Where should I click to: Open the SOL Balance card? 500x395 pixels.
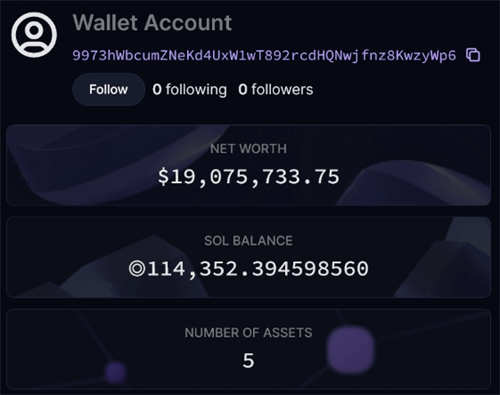(x=248, y=257)
